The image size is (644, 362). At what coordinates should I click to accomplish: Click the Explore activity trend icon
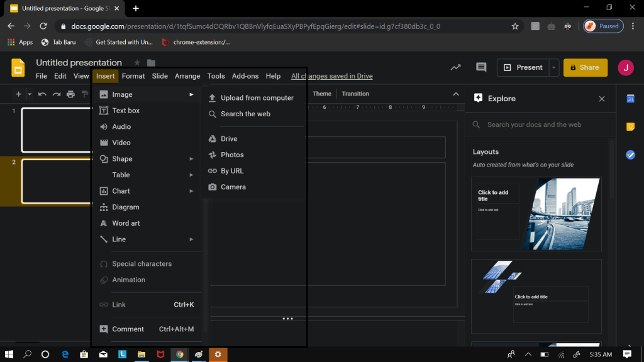coord(455,67)
